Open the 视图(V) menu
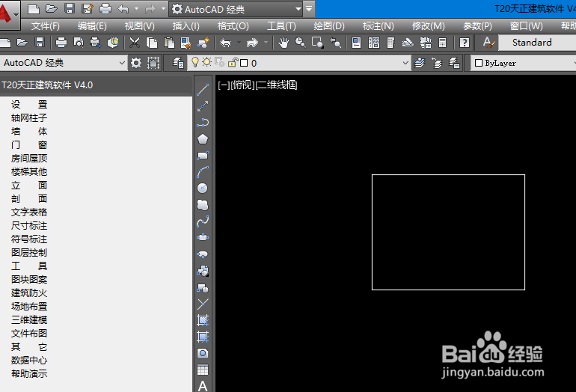The height and width of the screenshot is (392, 576). click(x=140, y=26)
